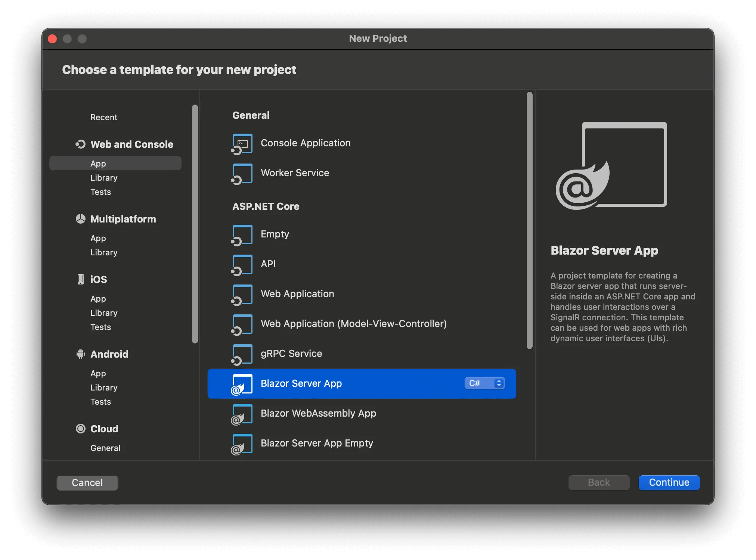
Task: Click the Multiplatform category icon
Action: tap(80, 219)
